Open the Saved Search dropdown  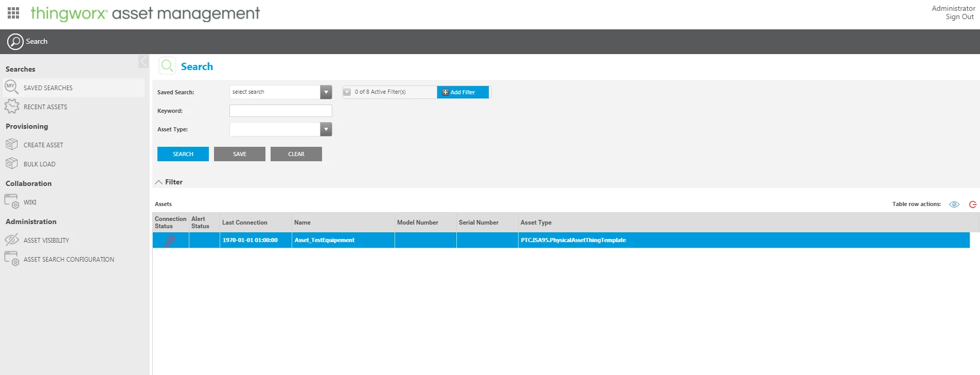326,92
